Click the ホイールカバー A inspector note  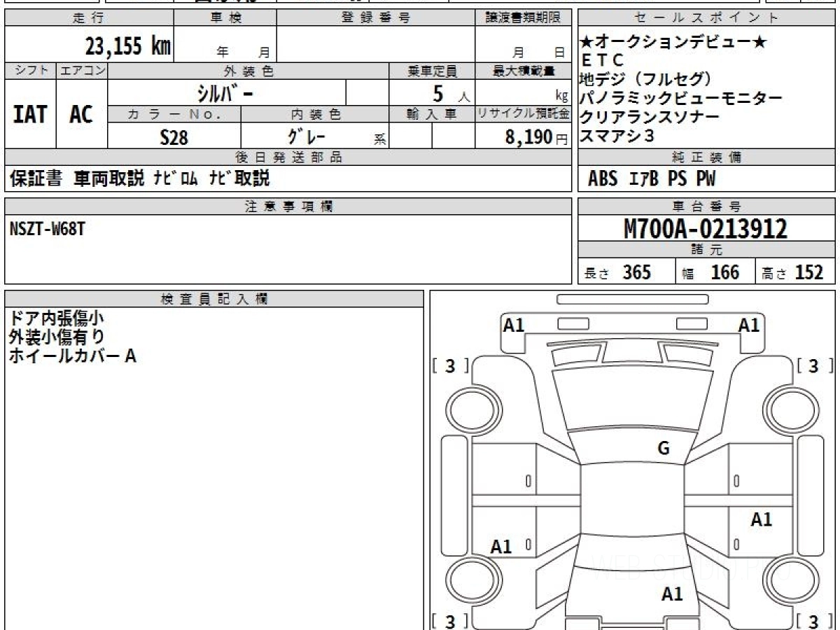pos(72,356)
